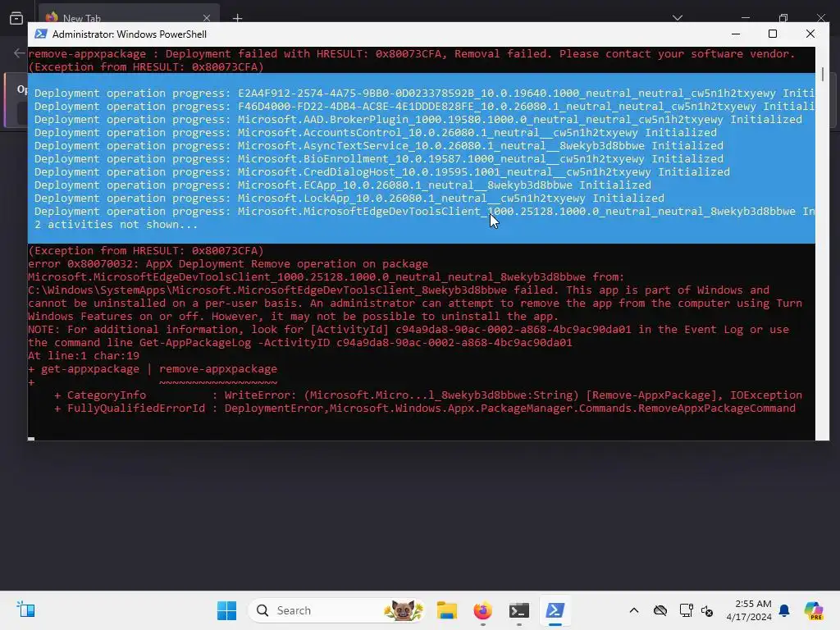Click the 'get-appxpackage | remove-appxpackage' line

click(153, 369)
